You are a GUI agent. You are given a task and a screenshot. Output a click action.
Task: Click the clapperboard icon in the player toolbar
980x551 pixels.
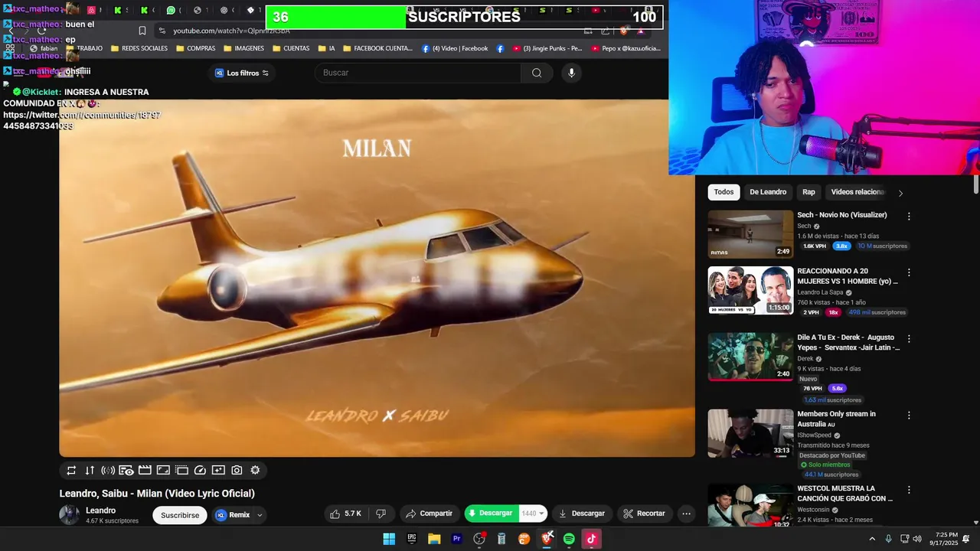point(145,471)
